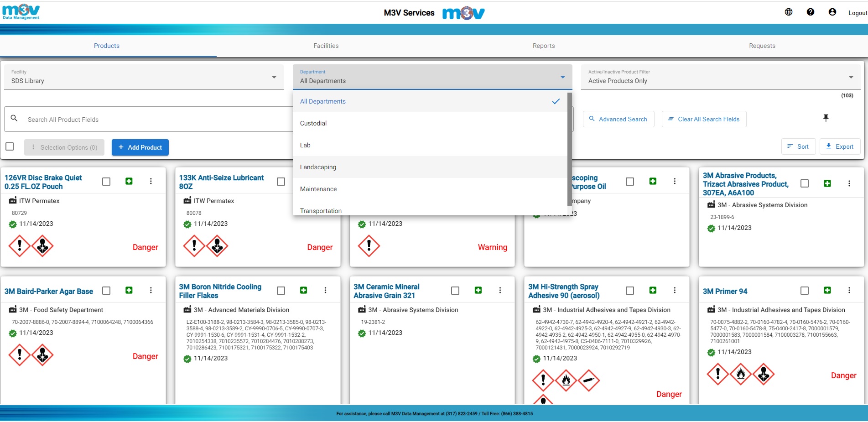Open 3M Baird-Parker Agar Base product title

pos(49,291)
